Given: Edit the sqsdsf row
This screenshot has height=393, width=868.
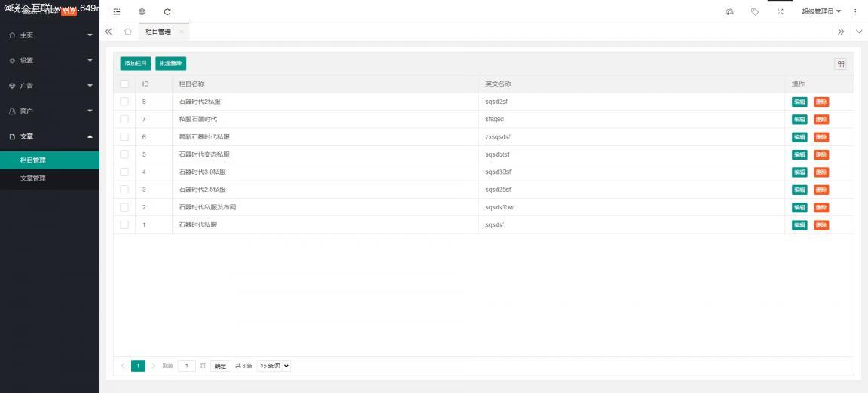Looking at the screenshot, I should (x=799, y=225).
